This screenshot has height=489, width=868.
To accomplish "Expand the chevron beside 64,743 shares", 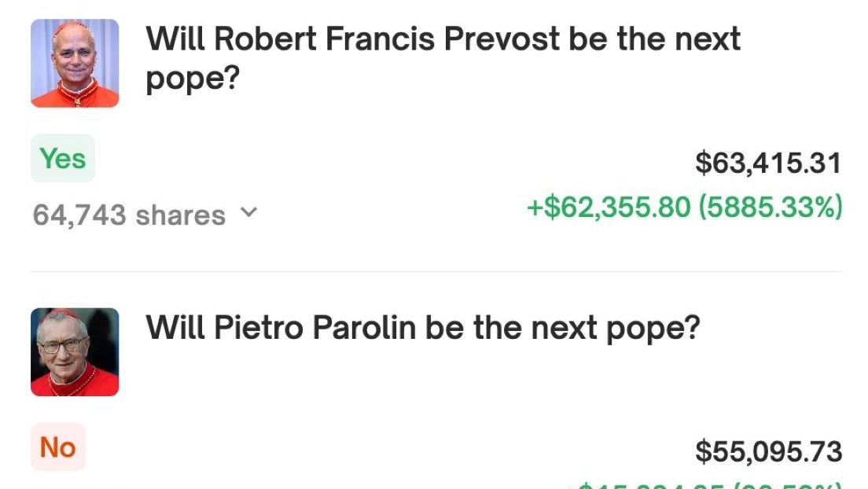I will pyautogui.click(x=249, y=212).
